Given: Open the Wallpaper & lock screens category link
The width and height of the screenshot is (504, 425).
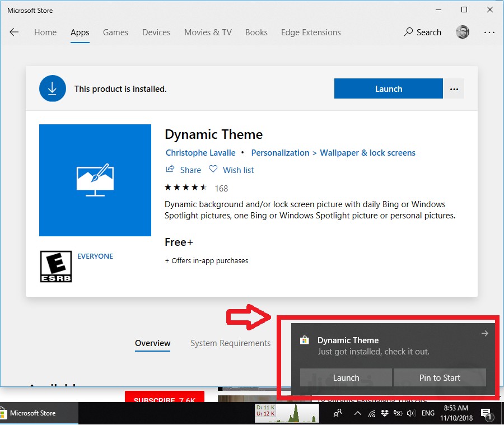Looking at the screenshot, I should (x=367, y=153).
